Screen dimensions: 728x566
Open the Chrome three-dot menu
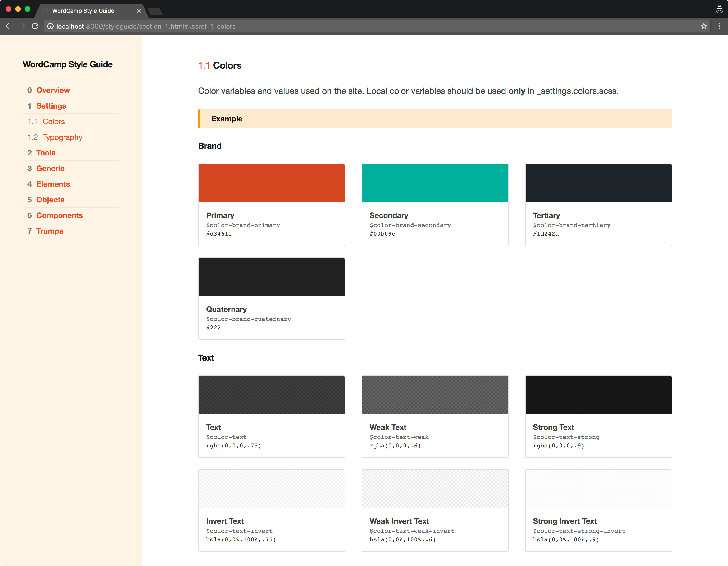[719, 26]
